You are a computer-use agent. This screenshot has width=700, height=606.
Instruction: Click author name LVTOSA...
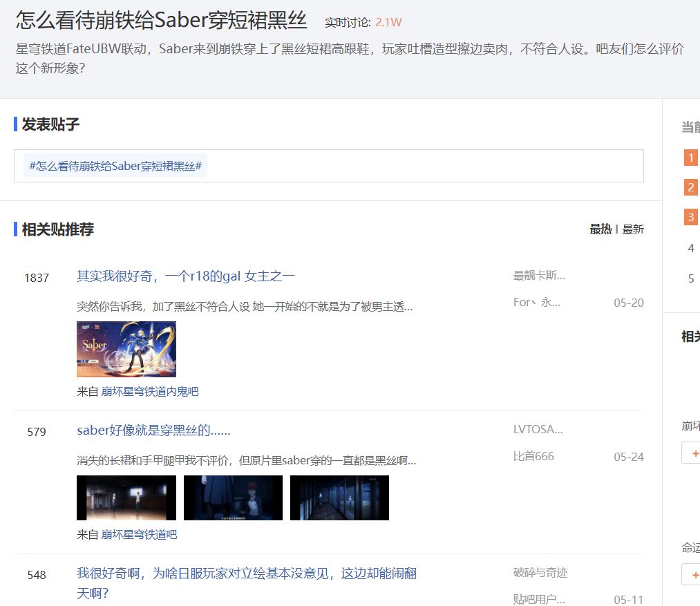(x=538, y=429)
